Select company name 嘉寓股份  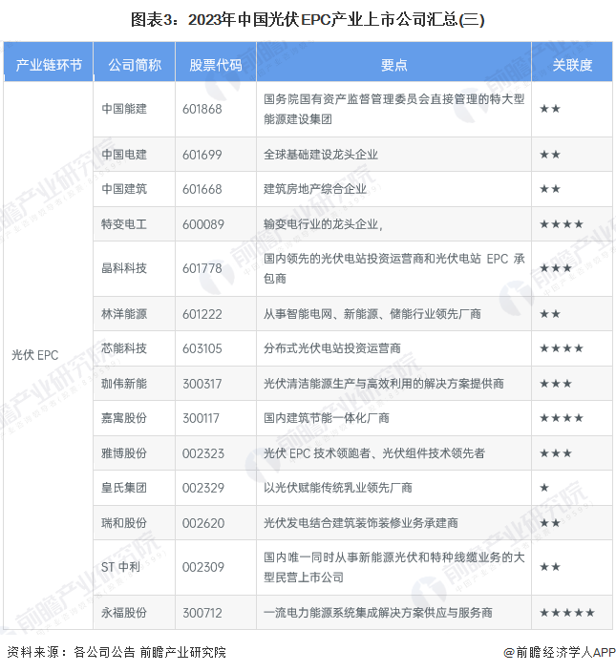(x=124, y=418)
